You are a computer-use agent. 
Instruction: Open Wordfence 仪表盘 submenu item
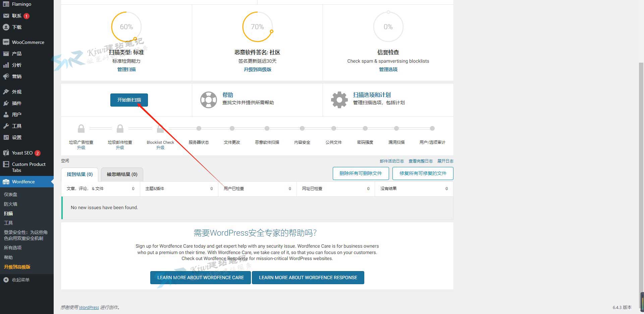click(10, 194)
